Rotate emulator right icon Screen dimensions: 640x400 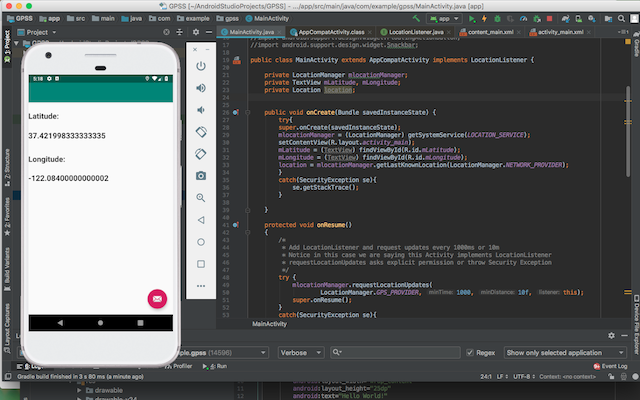pyautogui.click(x=201, y=154)
